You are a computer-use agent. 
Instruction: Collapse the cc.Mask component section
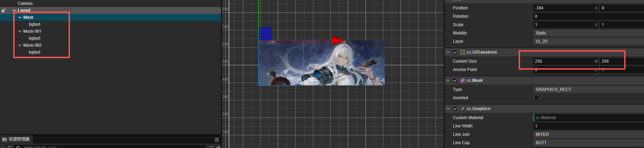[x=448, y=80]
